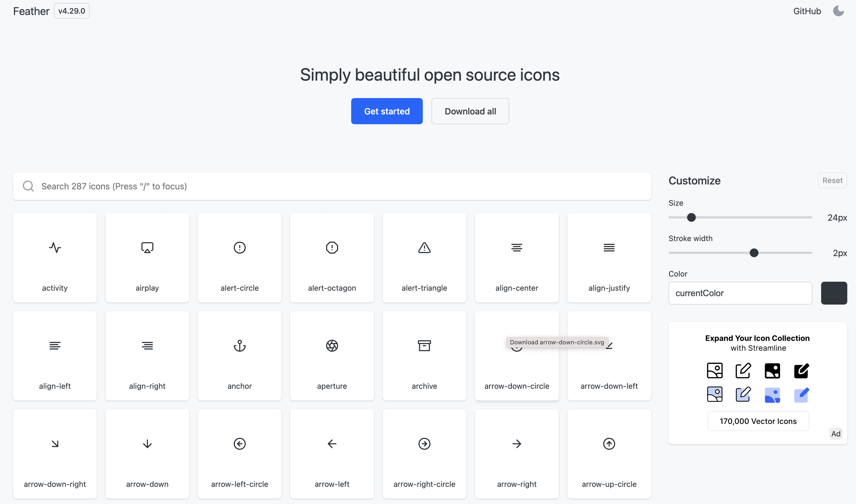The image size is (856, 504).
Task: Toggle dark mode with the moon icon
Action: (x=838, y=11)
